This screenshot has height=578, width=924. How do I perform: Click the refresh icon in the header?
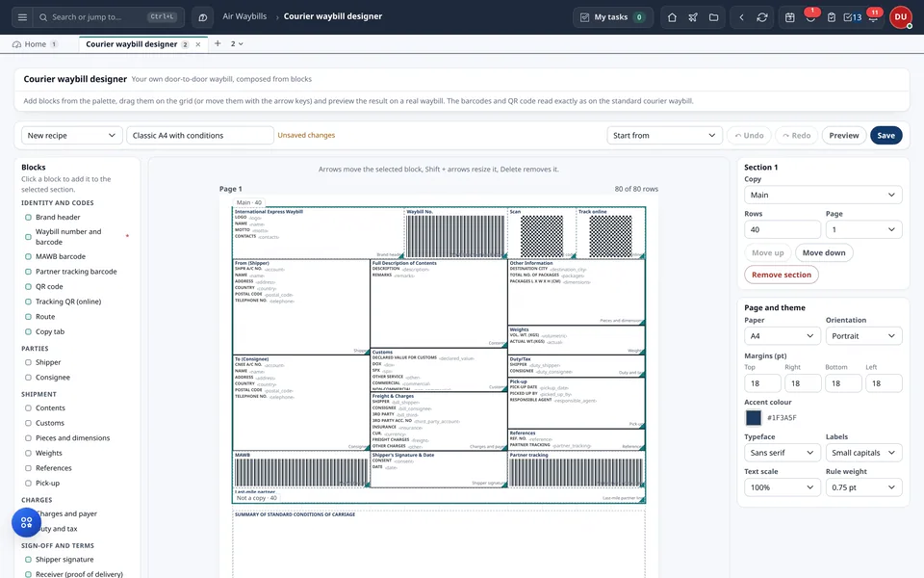pyautogui.click(x=762, y=17)
